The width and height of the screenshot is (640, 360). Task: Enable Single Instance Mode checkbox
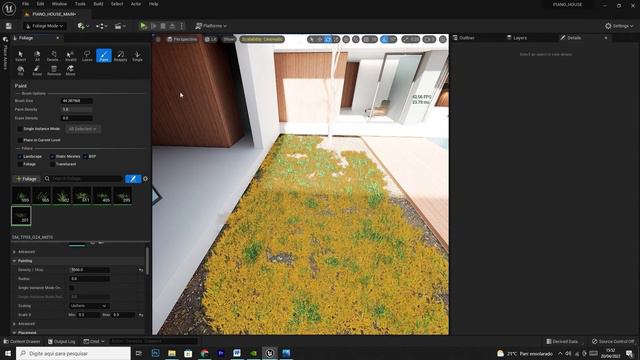click(x=20, y=129)
